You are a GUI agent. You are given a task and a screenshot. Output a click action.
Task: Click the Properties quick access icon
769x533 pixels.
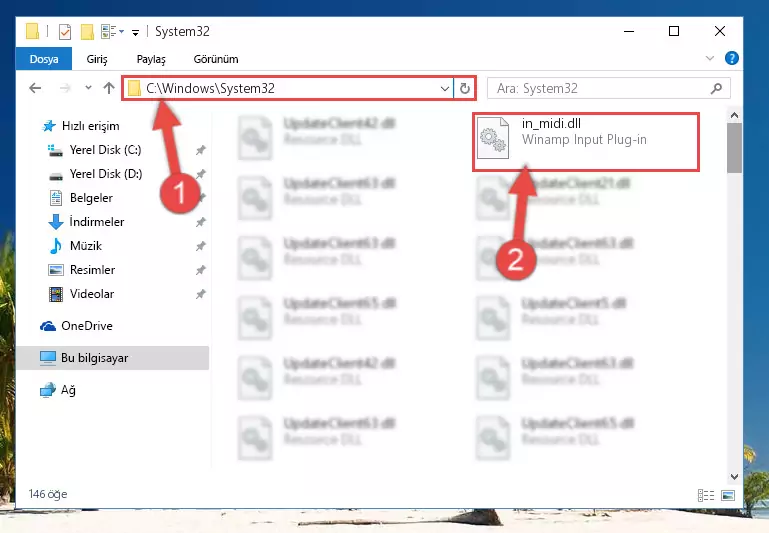click(65, 32)
